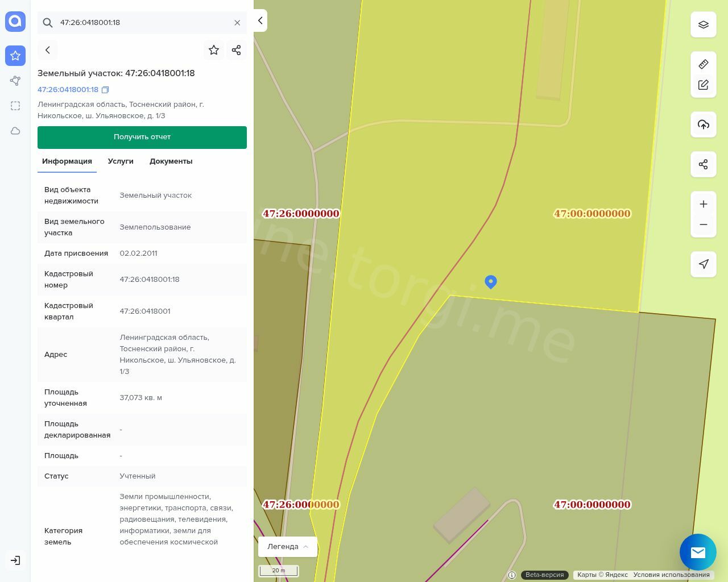Expand the Легенда panel
728x582 pixels.
287,547
